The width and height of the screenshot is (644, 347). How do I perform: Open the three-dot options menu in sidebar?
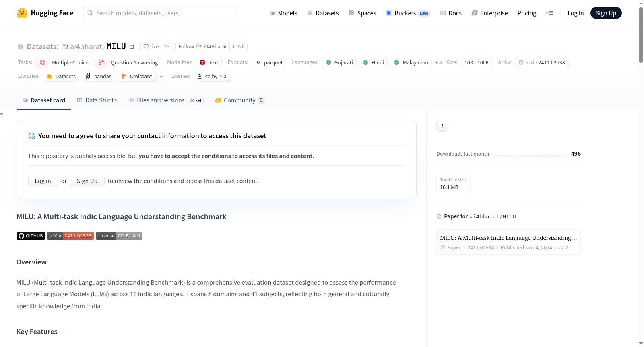[442, 126]
